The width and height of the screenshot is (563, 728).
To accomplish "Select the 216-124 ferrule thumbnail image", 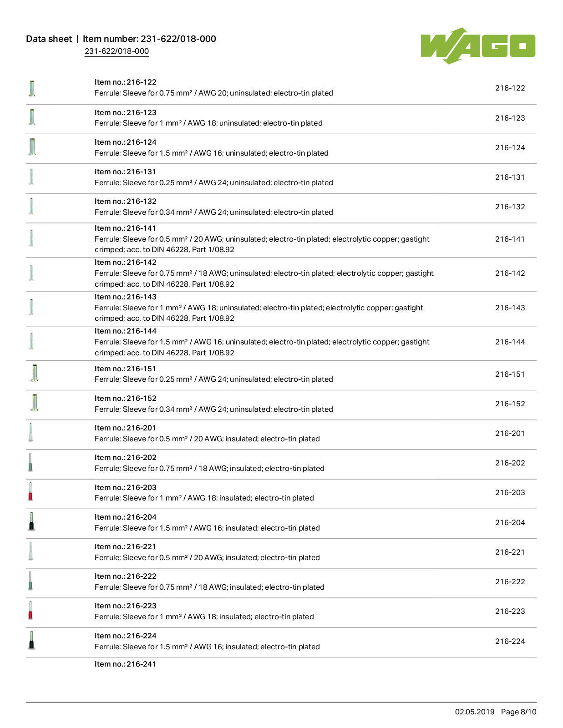I will pyautogui.click(x=32, y=147).
